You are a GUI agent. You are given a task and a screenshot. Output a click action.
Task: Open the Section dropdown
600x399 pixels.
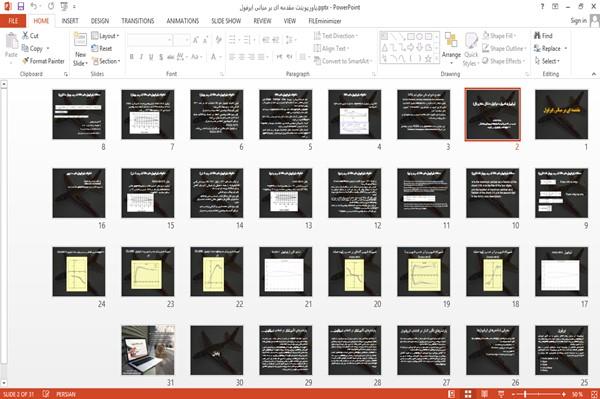click(x=106, y=61)
